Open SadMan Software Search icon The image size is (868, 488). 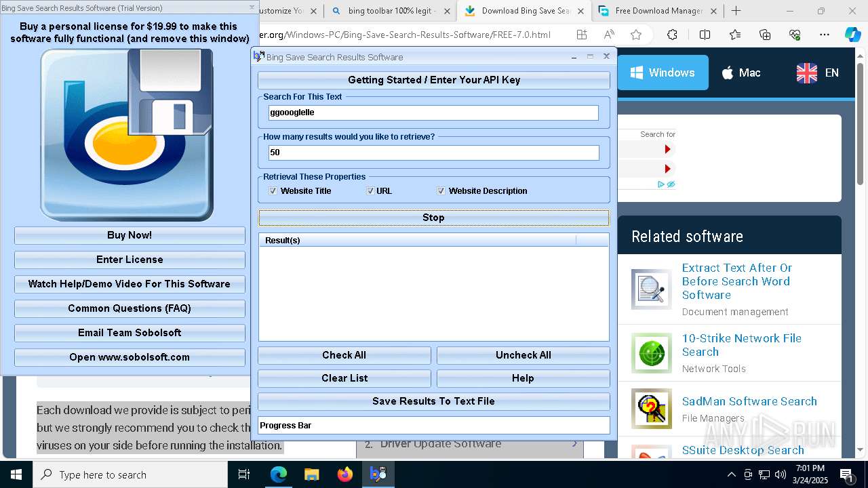coord(651,409)
